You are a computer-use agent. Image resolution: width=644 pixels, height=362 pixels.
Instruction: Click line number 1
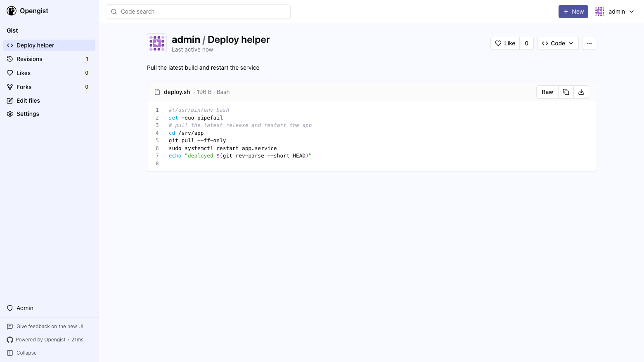157,110
